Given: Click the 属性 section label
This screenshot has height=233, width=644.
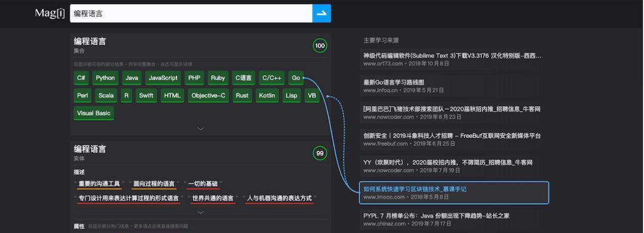Looking at the screenshot, I should 79,226.
